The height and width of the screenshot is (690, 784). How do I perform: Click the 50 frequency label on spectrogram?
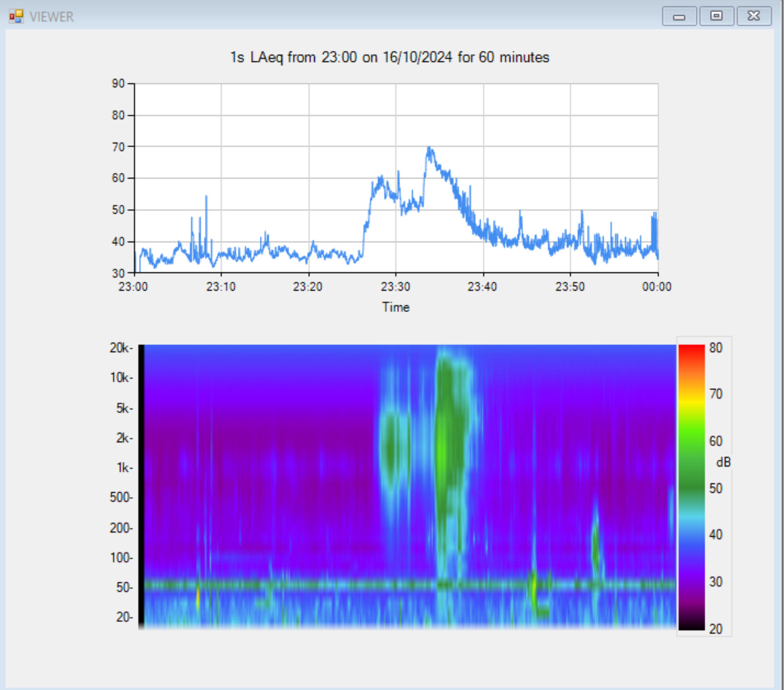click(124, 587)
